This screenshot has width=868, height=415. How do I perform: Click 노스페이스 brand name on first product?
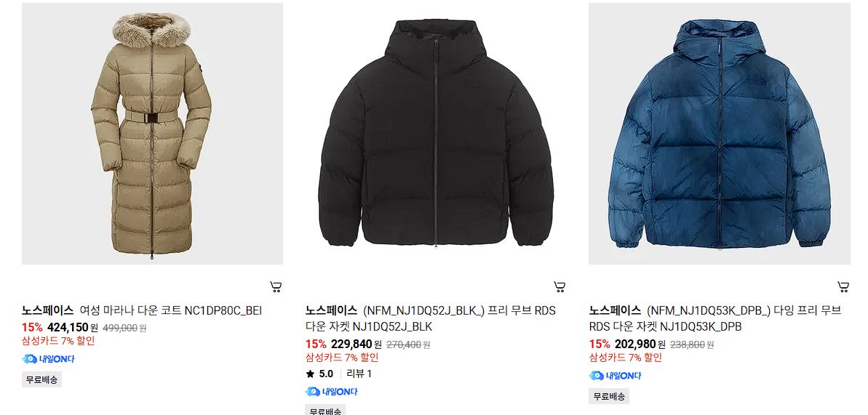click(x=47, y=310)
